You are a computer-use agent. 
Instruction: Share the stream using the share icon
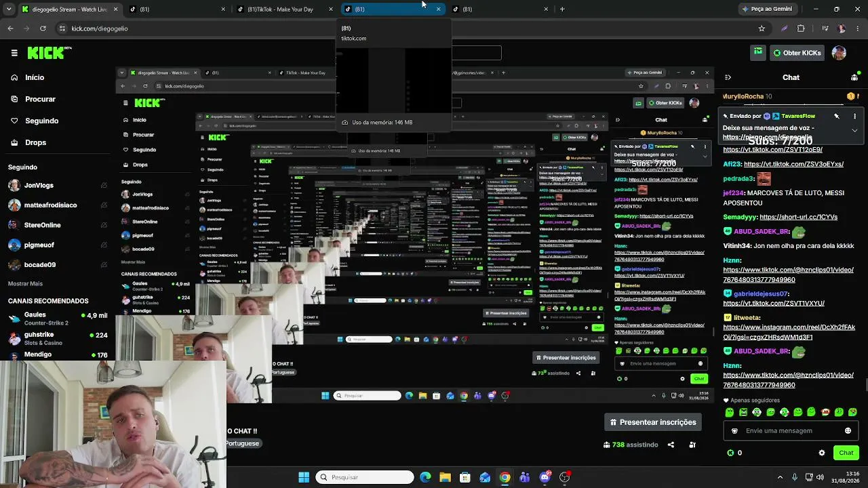[671, 445]
